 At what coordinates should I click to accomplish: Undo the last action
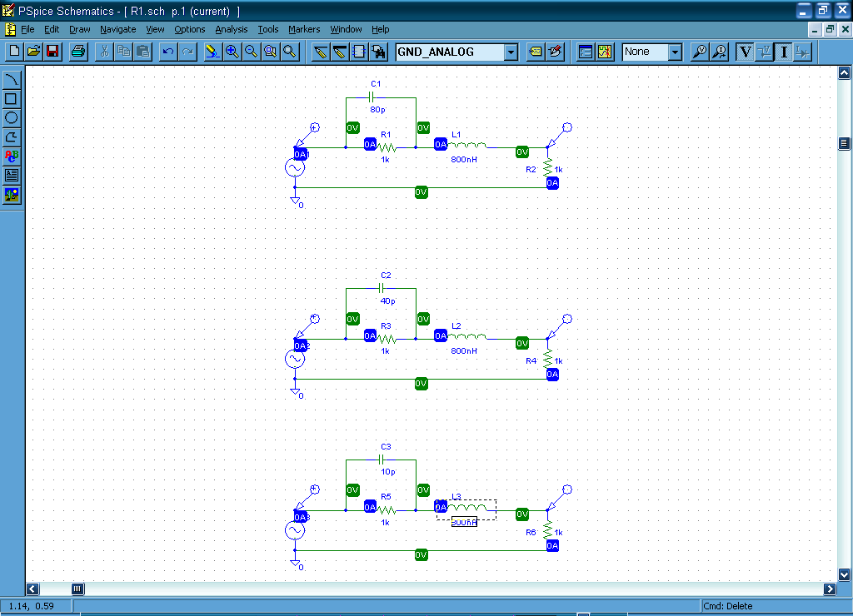[168, 52]
